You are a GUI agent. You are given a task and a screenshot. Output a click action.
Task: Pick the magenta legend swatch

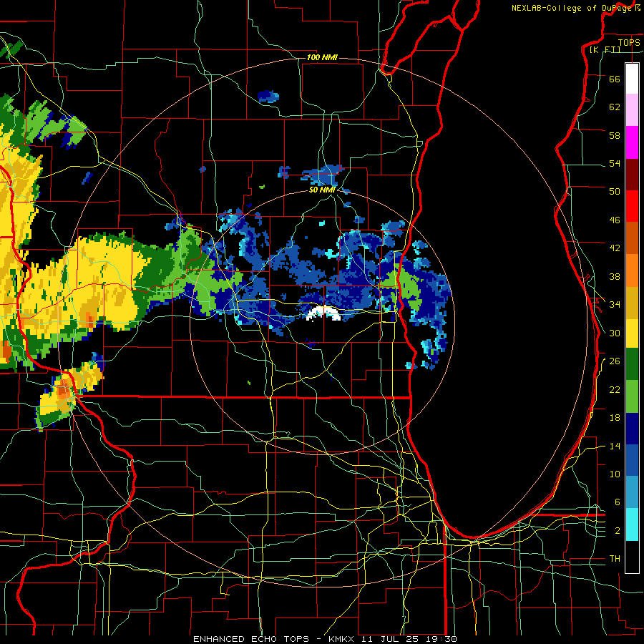[x=632, y=142]
